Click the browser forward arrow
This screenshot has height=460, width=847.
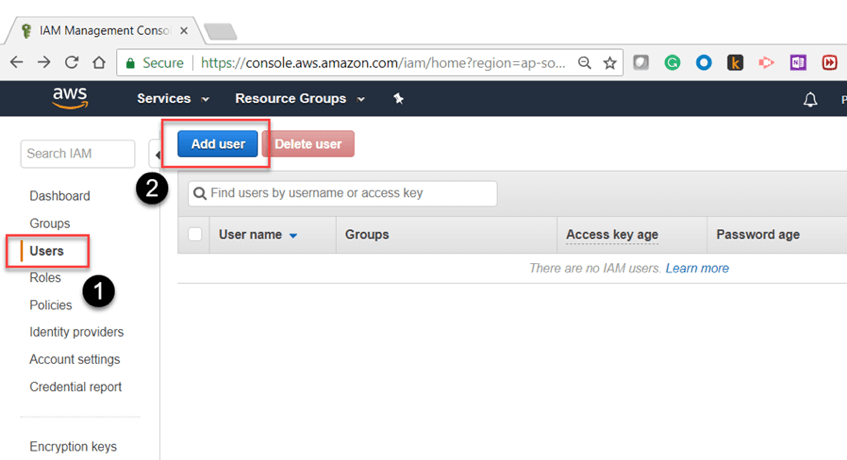coord(44,63)
